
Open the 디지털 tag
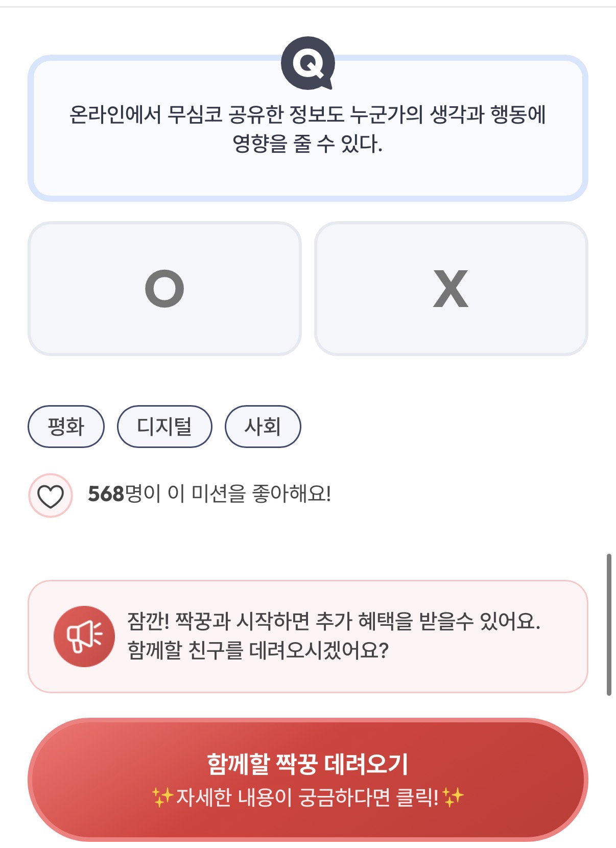click(x=164, y=427)
